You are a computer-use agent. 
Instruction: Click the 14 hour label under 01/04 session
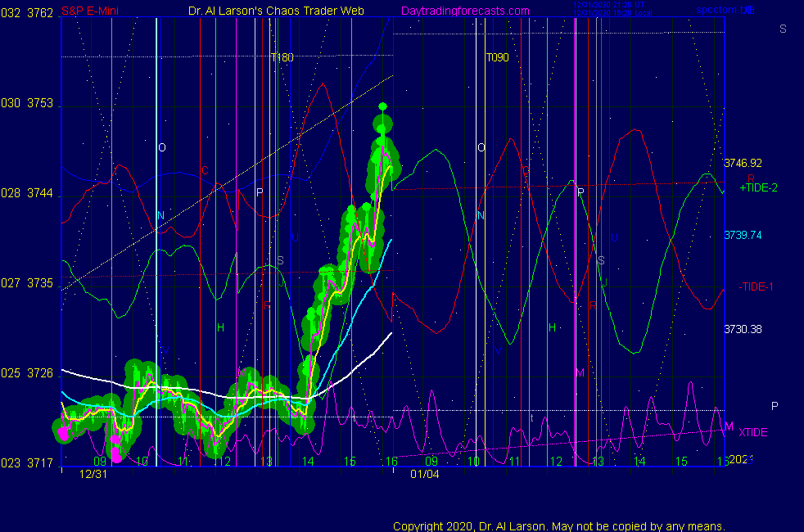[639, 462]
